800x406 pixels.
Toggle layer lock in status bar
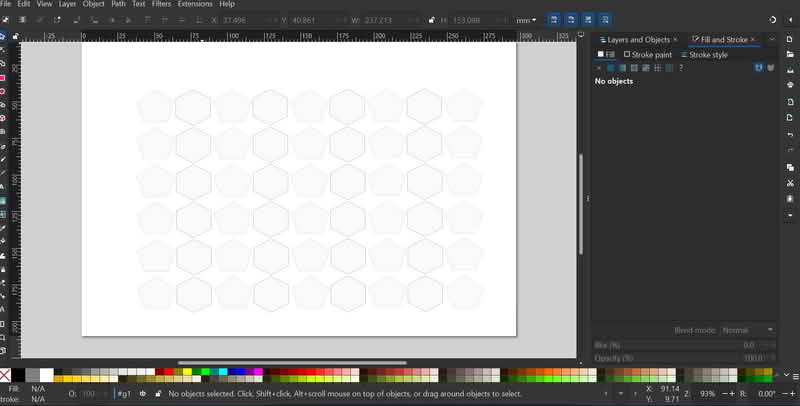click(x=157, y=394)
